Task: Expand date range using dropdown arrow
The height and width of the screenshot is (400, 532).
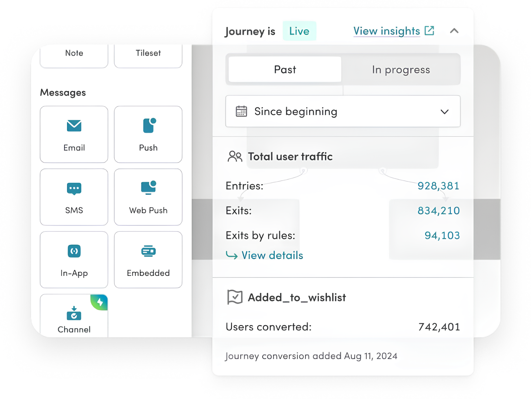Action: [445, 112]
